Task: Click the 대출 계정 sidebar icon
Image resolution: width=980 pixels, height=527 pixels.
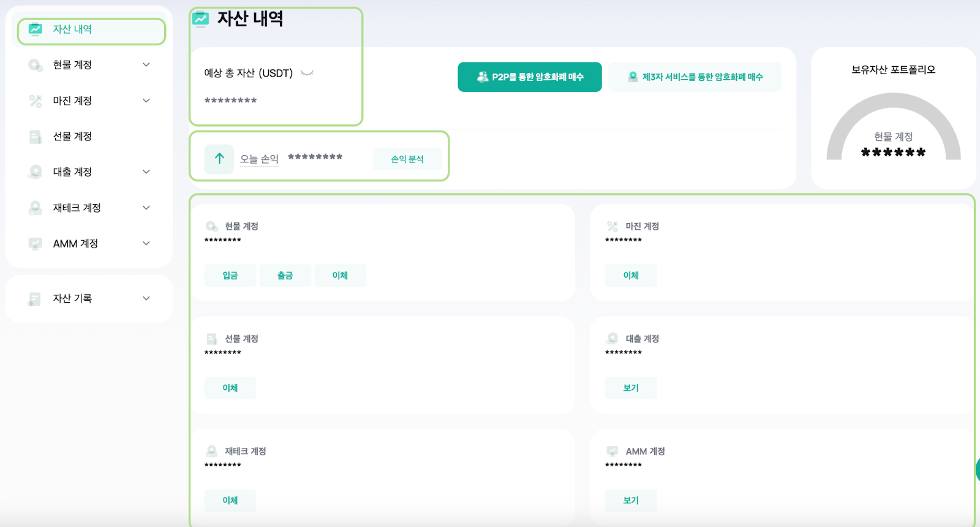Action: tap(36, 172)
